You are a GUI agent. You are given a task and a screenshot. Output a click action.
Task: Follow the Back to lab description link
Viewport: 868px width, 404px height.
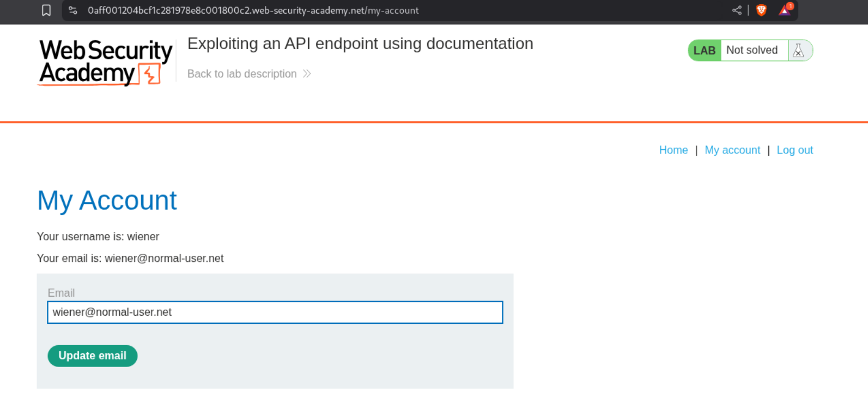coord(242,74)
